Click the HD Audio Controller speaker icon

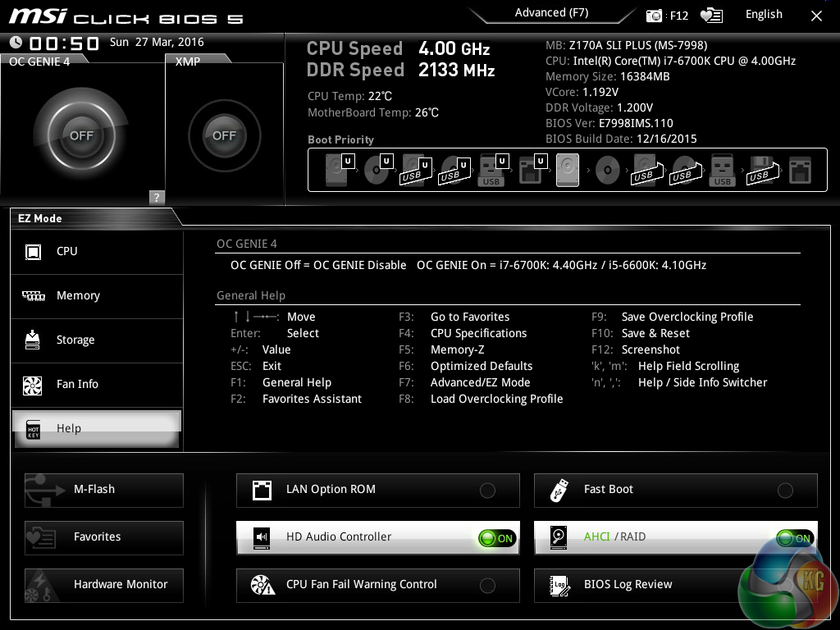[x=262, y=537]
